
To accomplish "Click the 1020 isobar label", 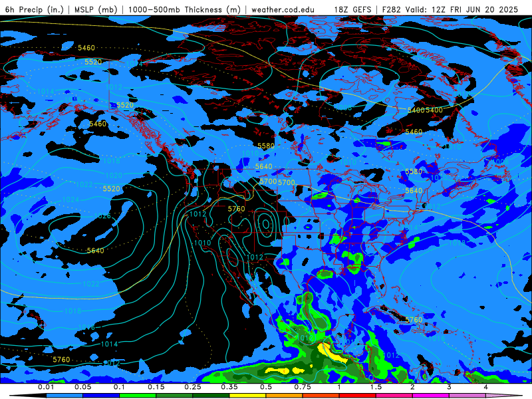I will coord(114,176).
